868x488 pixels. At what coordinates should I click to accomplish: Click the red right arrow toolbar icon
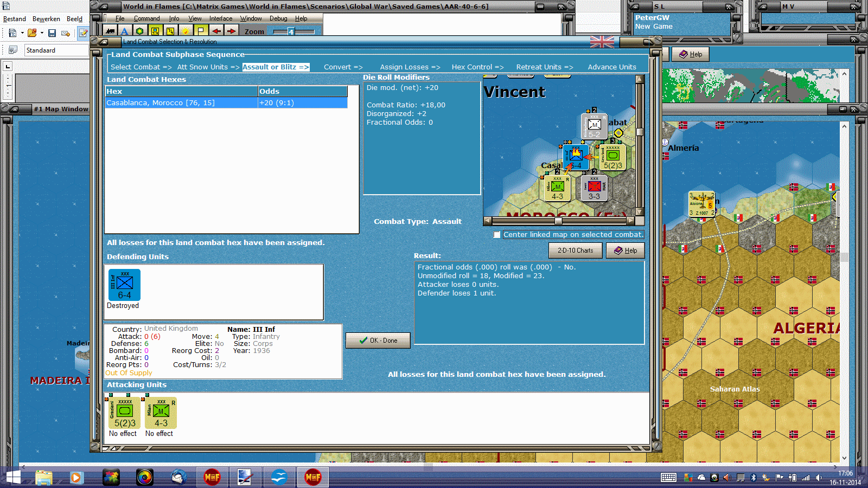(231, 31)
